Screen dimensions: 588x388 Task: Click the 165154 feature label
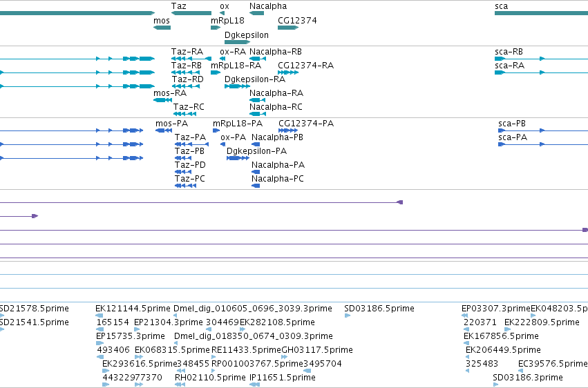113,322
